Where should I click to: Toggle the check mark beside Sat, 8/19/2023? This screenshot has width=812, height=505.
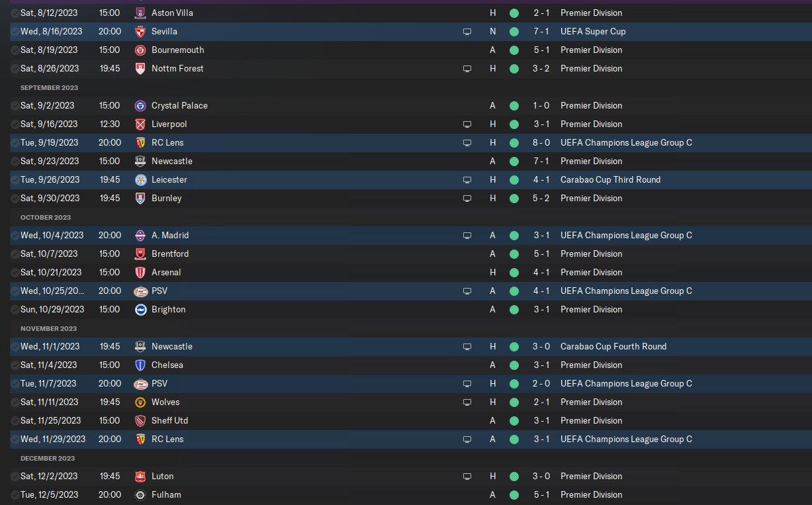click(15, 50)
